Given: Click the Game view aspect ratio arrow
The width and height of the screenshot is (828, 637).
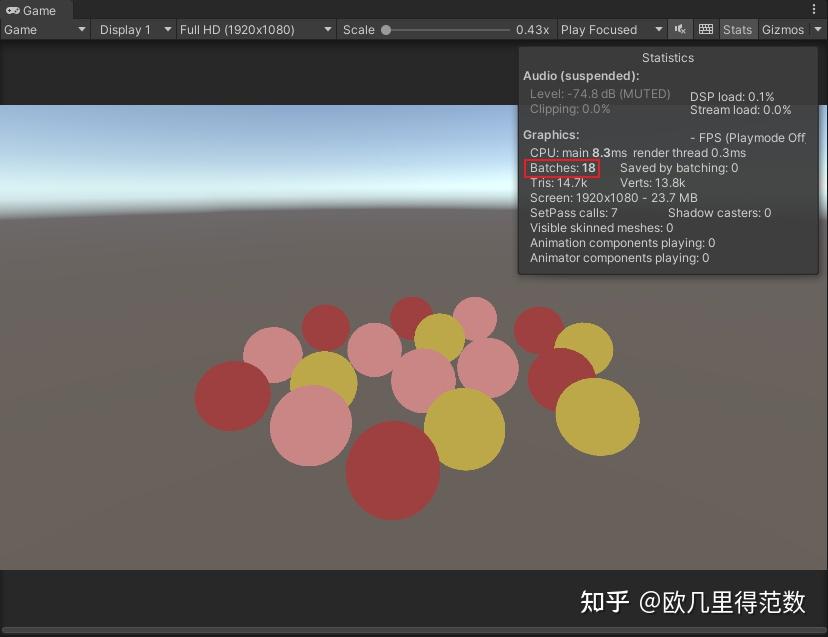Looking at the screenshot, I should coord(327,29).
